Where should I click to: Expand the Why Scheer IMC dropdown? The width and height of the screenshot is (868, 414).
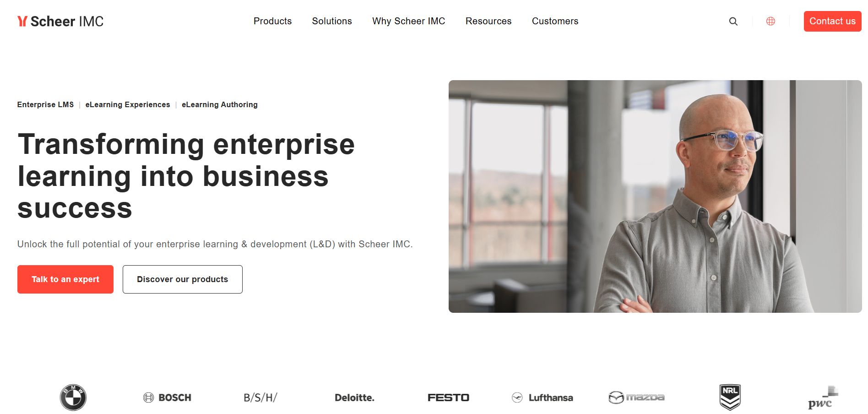tap(409, 21)
